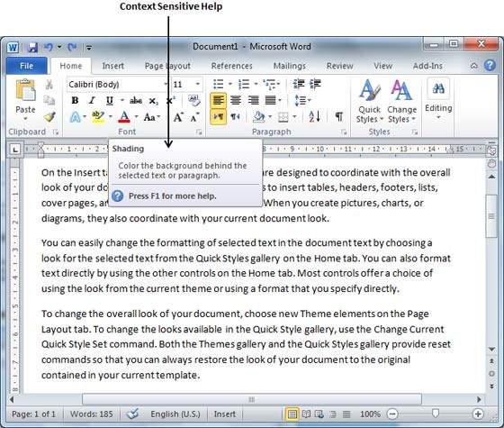Switch to the Insert tab
504x428 pixels.
click(113, 66)
